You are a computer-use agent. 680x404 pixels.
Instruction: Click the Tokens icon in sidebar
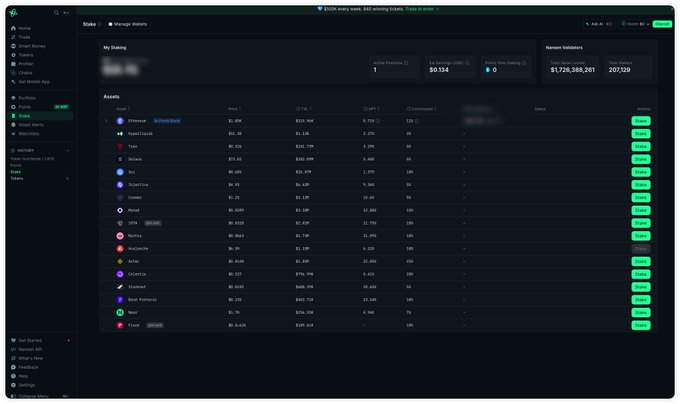[13, 55]
